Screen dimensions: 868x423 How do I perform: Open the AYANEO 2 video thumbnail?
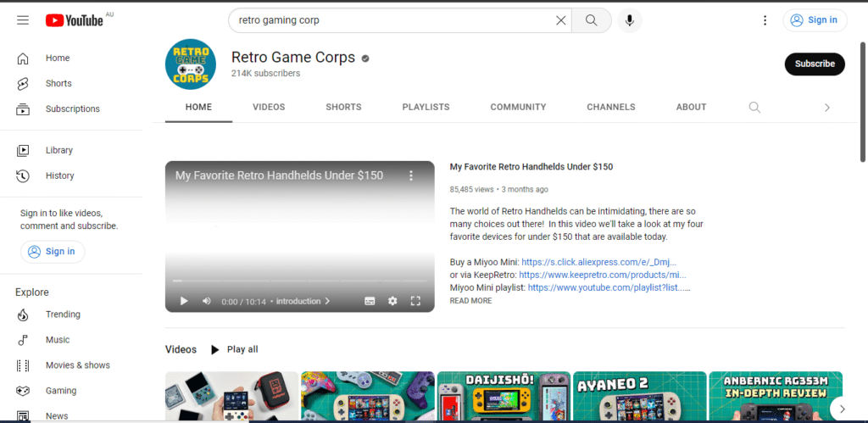(x=639, y=396)
